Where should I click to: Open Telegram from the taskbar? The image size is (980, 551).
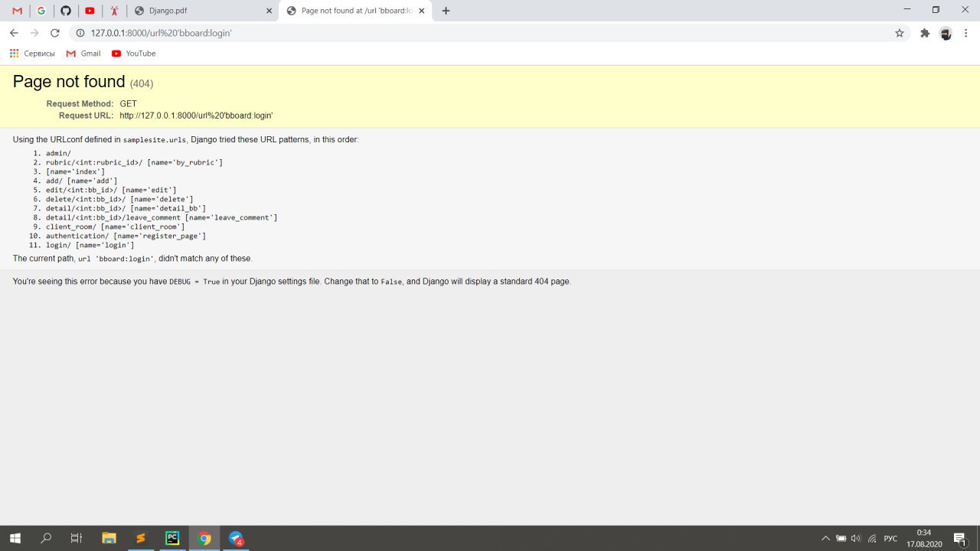pyautogui.click(x=236, y=538)
